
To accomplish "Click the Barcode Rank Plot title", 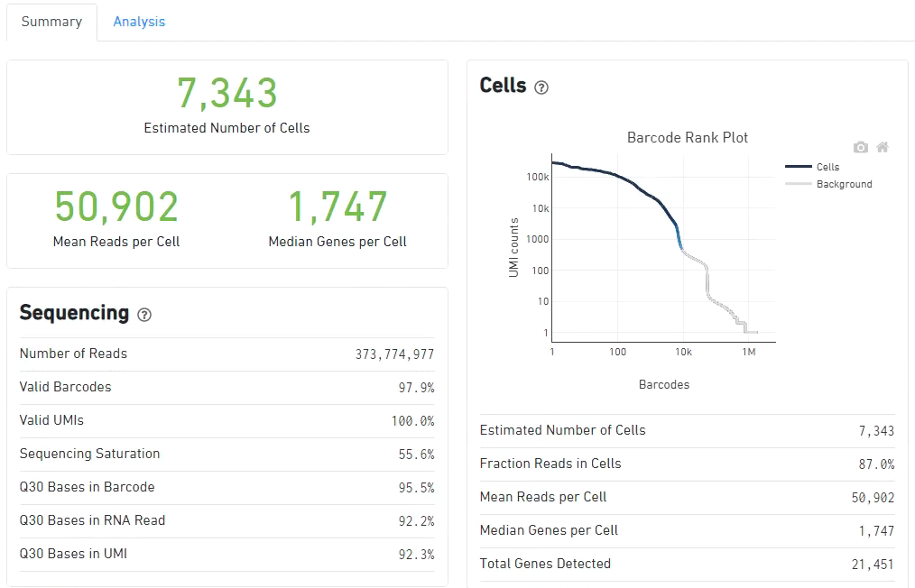I will coord(687,138).
